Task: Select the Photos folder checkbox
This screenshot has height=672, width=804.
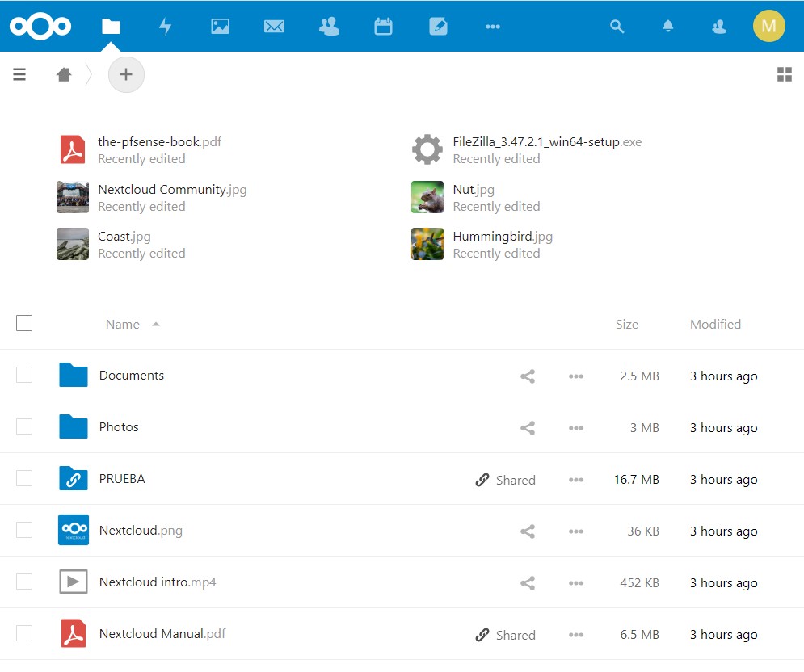Action: pyautogui.click(x=24, y=426)
